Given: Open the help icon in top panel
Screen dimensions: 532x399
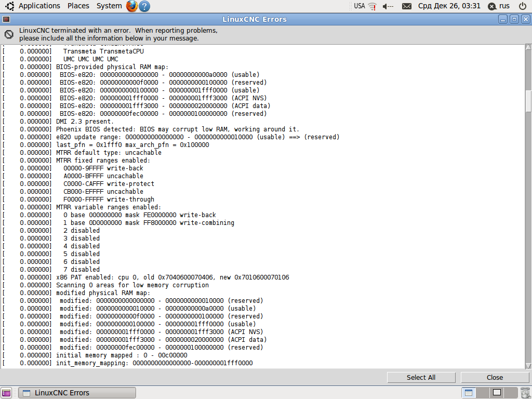Looking at the screenshot, I should tap(144, 6).
